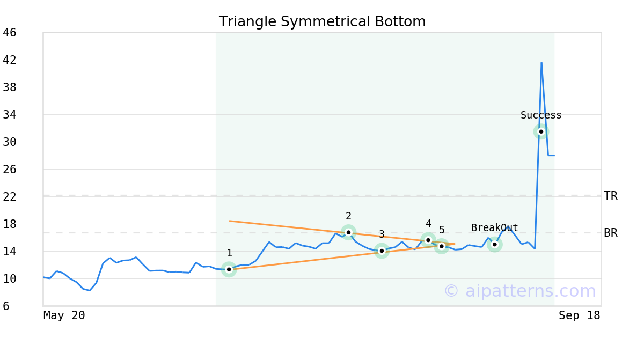Select the May 20 start date label
Screen dimensions: 644x338
coord(64,315)
